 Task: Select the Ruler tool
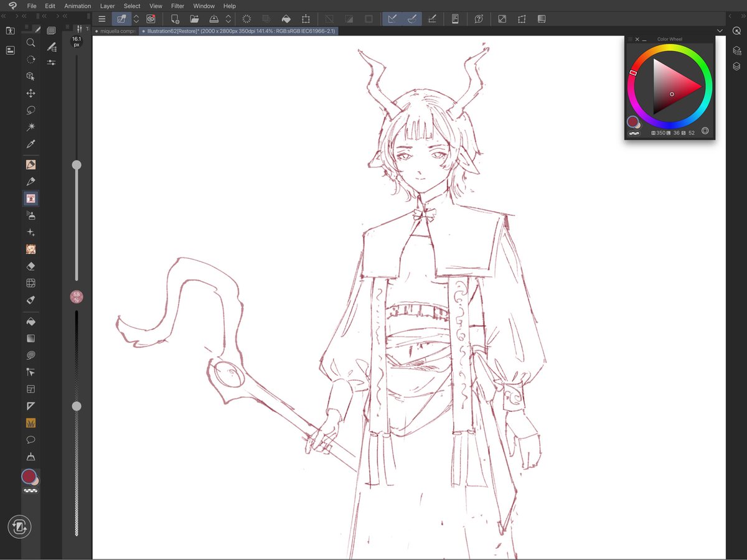click(31, 406)
